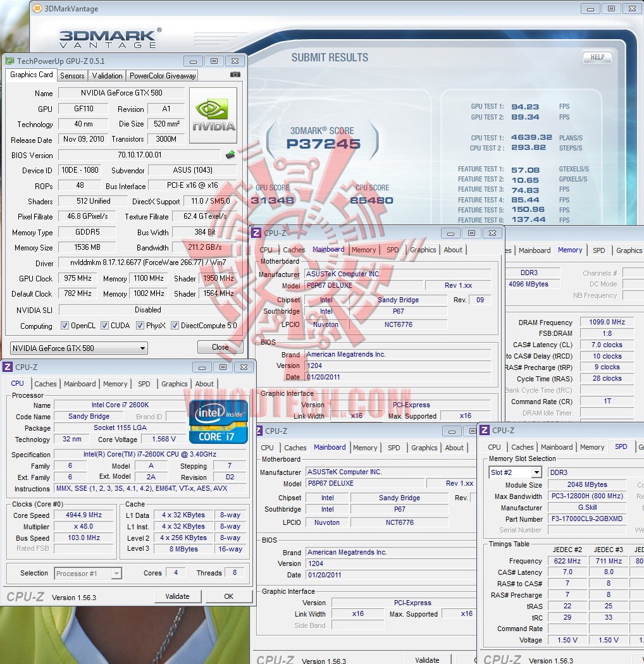Image resolution: width=644 pixels, height=664 pixels.
Task: Click the GPU Clock value 975 MHz
Action: (x=78, y=278)
